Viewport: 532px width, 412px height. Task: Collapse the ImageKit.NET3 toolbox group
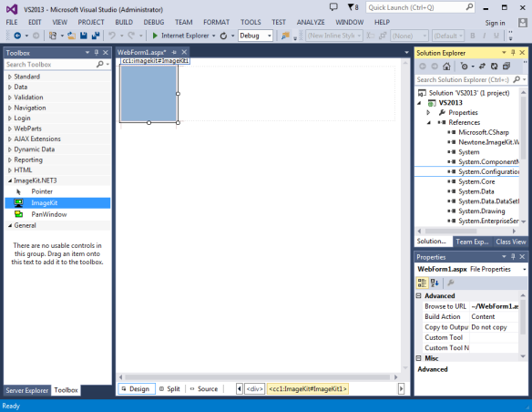click(10, 180)
